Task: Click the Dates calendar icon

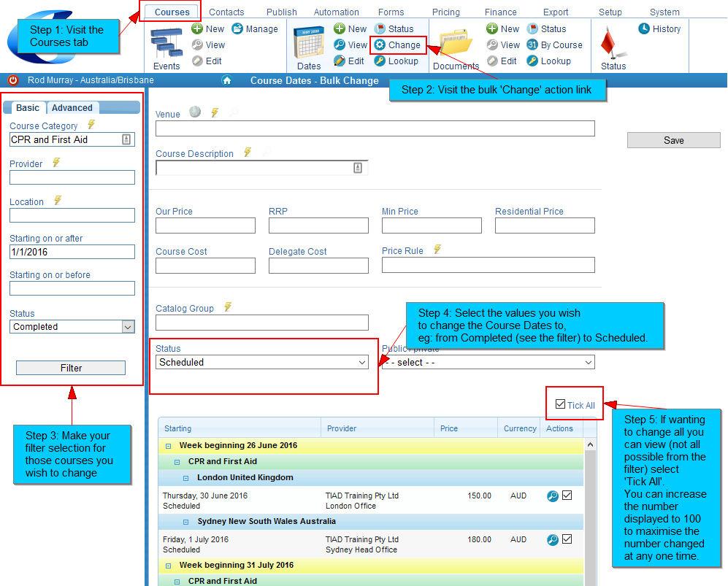Action: click(309, 43)
